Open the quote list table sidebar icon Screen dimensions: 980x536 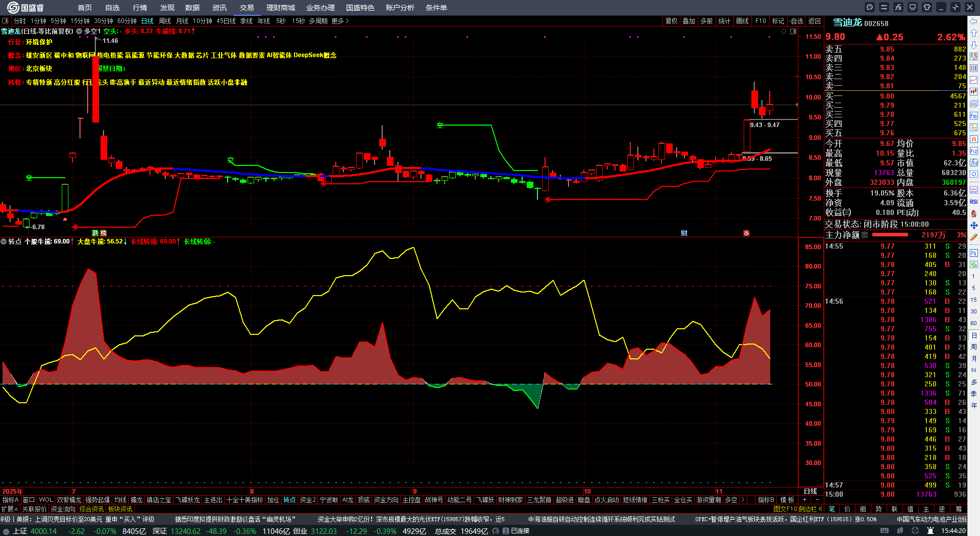974,68
